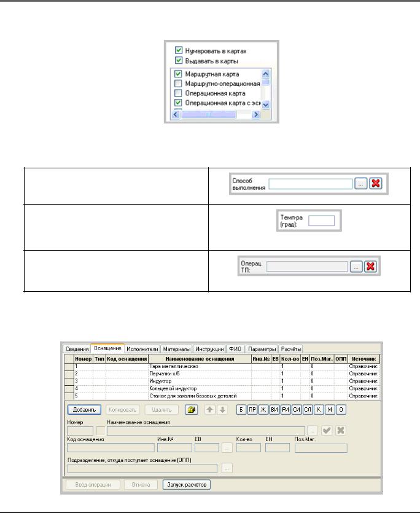
Task: Click the card list horizontal scrollbar thumb
Action: click(x=208, y=114)
